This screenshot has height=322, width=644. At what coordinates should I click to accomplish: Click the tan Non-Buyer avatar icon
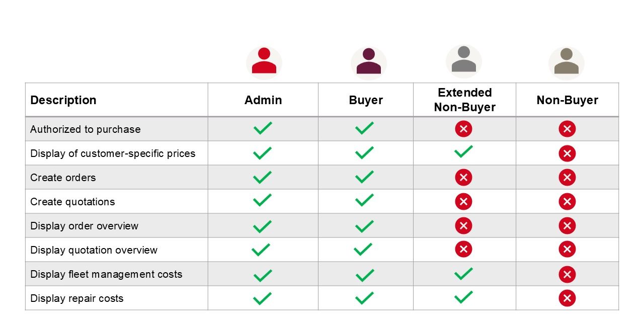(566, 62)
